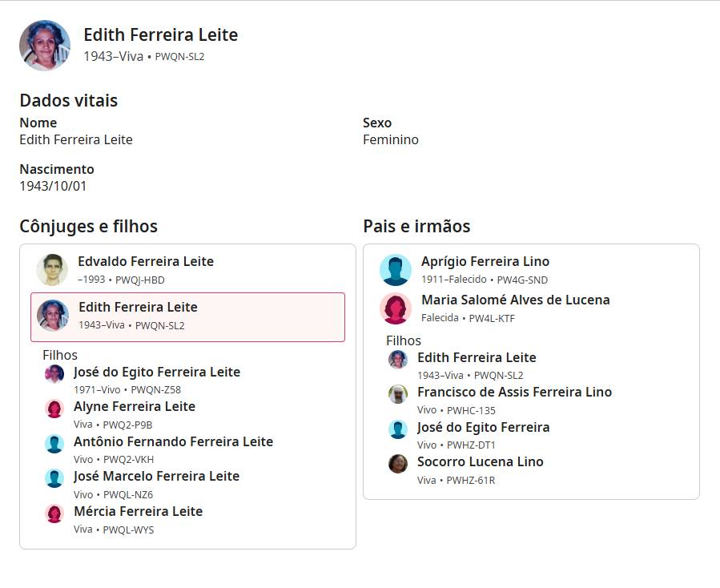Click Alyne Ferreira Leite's female avatar icon

54,409
